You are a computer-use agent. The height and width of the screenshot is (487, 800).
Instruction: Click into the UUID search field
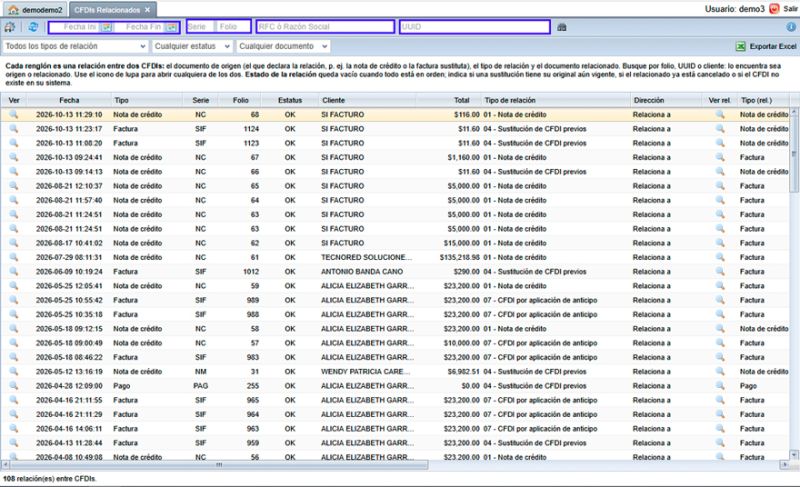[x=474, y=27]
